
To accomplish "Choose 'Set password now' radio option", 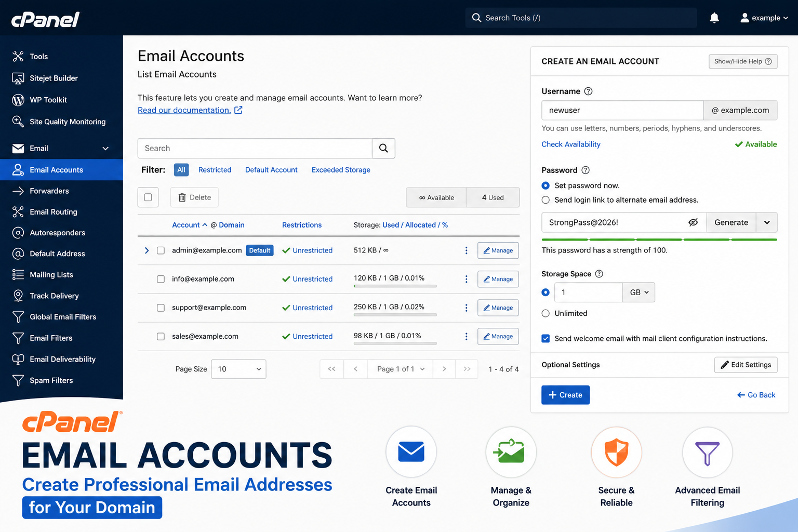I will 546,185.
